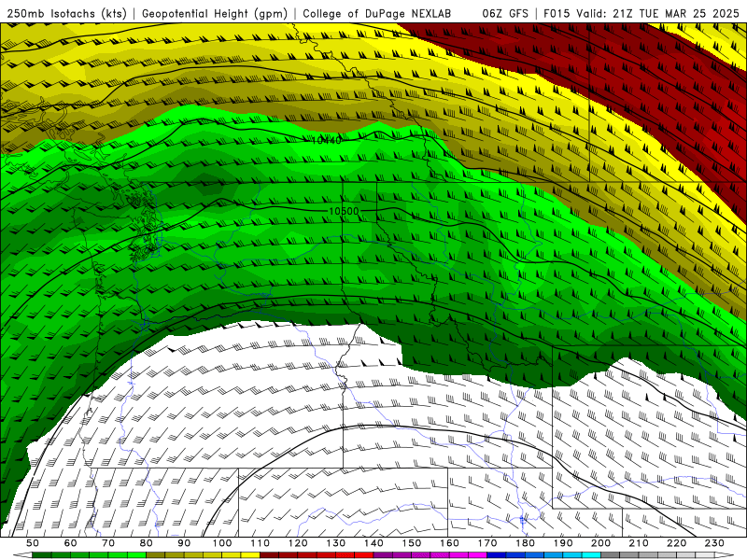The image size is (747, 560).
Task: Select the dark blue swatch starting at 170
Action: coord(497,555)
